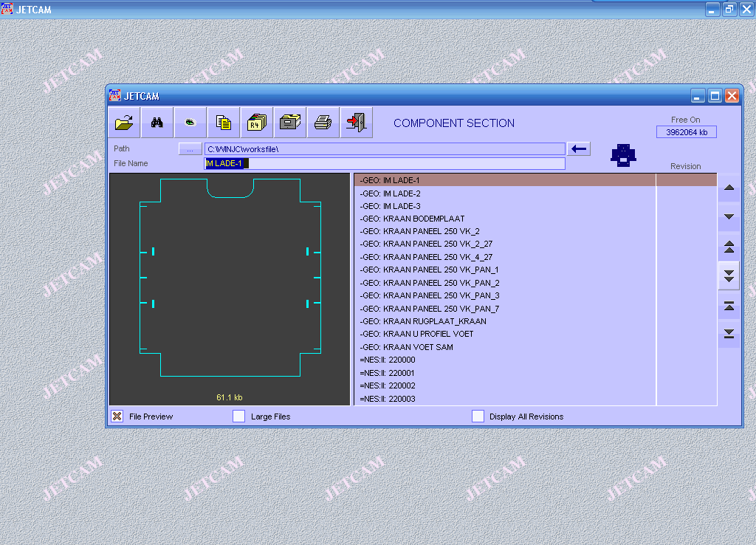Click the Revision column header
This screenshot has width=756, height=545.
[x=686, y=166]
